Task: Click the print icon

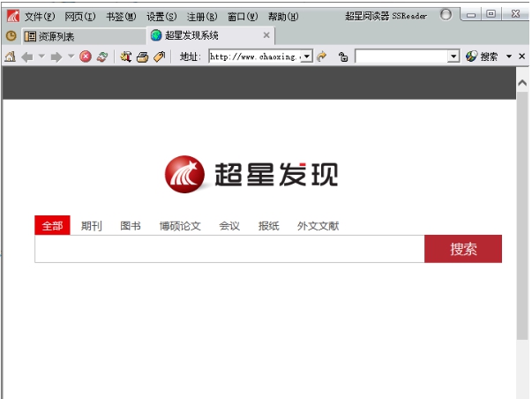Action: 143,56
